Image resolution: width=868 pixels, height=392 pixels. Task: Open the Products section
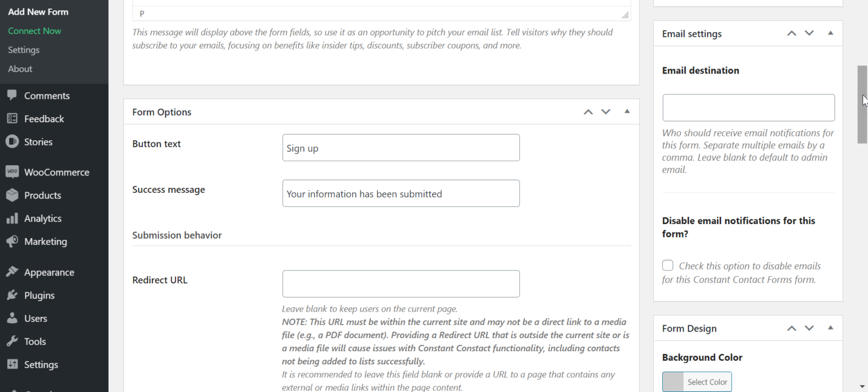tap(42, 195)
